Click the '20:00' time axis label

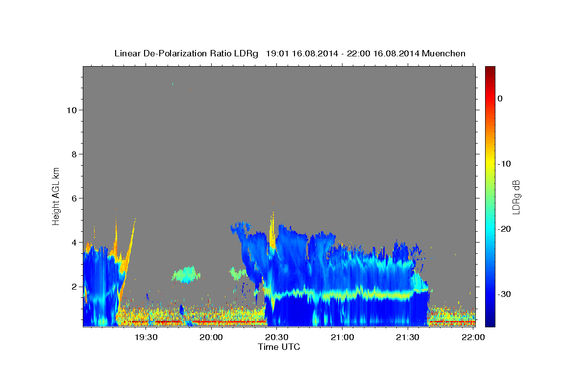coord(212,338)
